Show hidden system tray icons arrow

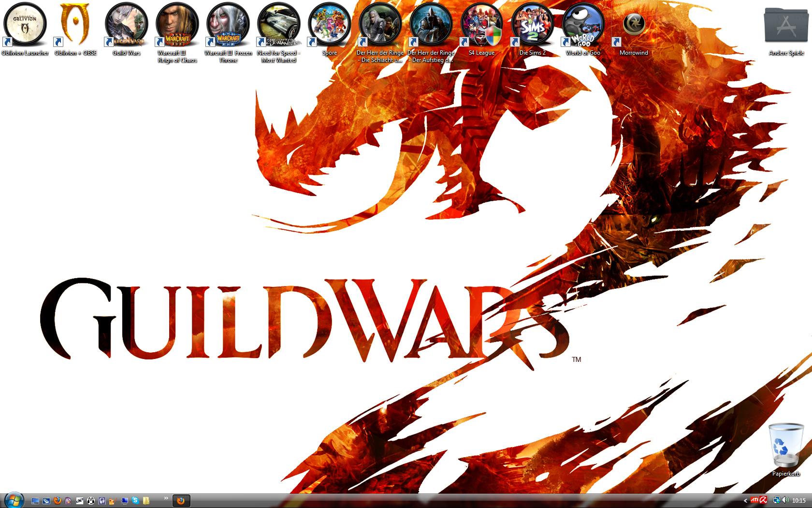coord(745,501)
